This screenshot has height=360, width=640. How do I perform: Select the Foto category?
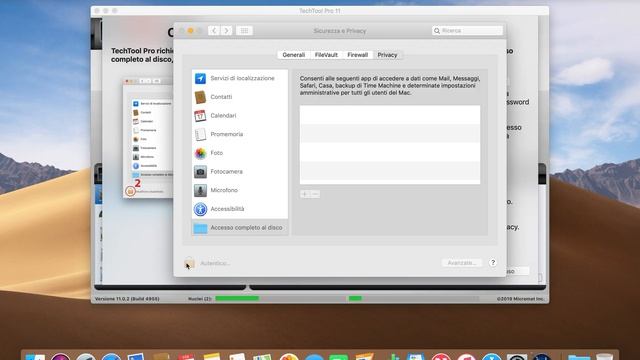[240, 153]
